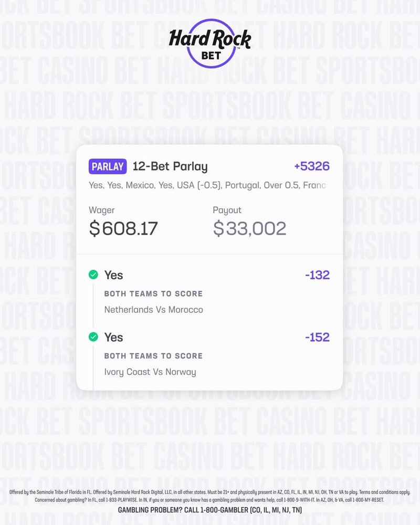Screen dimensions: 420x525
Task: Click the first Yes selection
Action: [x=113, y=275]
